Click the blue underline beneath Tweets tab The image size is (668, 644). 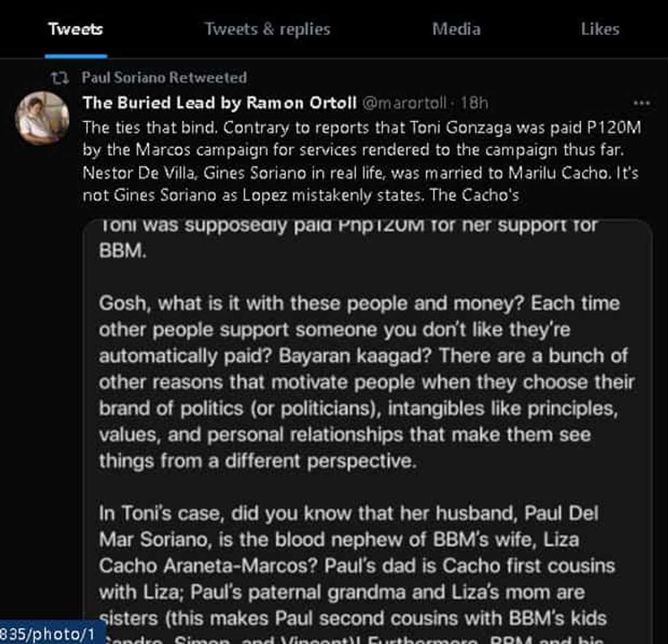76,57
